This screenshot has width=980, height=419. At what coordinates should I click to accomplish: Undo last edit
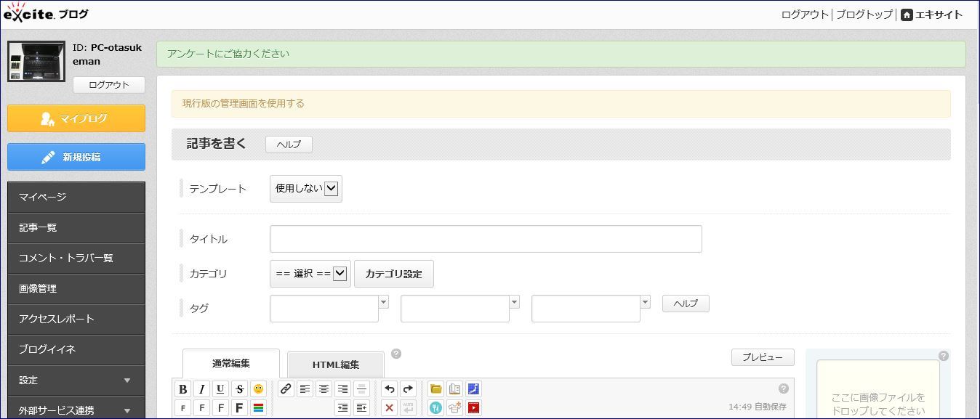389,389
